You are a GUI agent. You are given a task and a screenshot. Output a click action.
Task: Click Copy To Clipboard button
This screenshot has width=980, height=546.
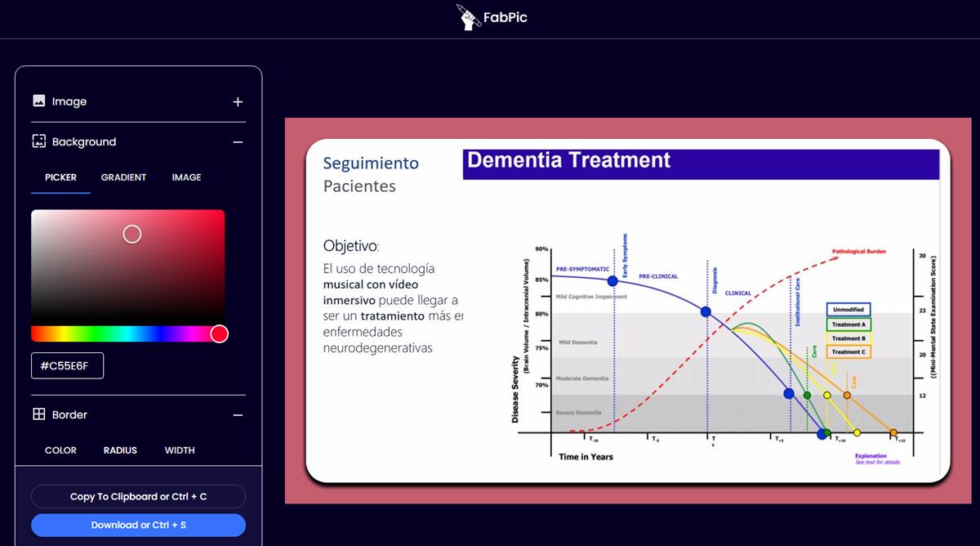(138, 496)
